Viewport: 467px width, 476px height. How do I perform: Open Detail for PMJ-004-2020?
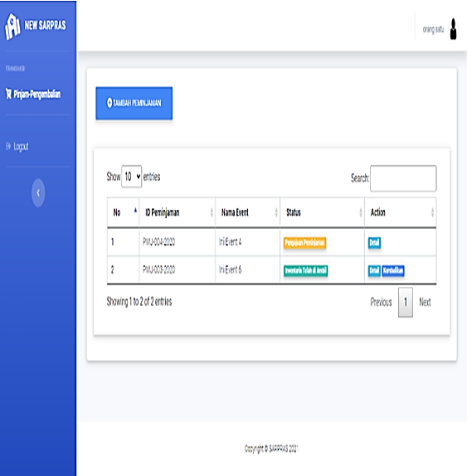374,242
